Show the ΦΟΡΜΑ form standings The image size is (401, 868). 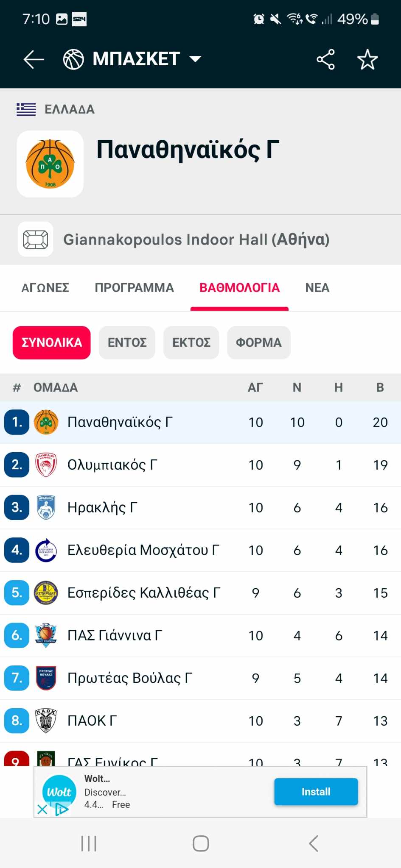click(x=258, y=342)
